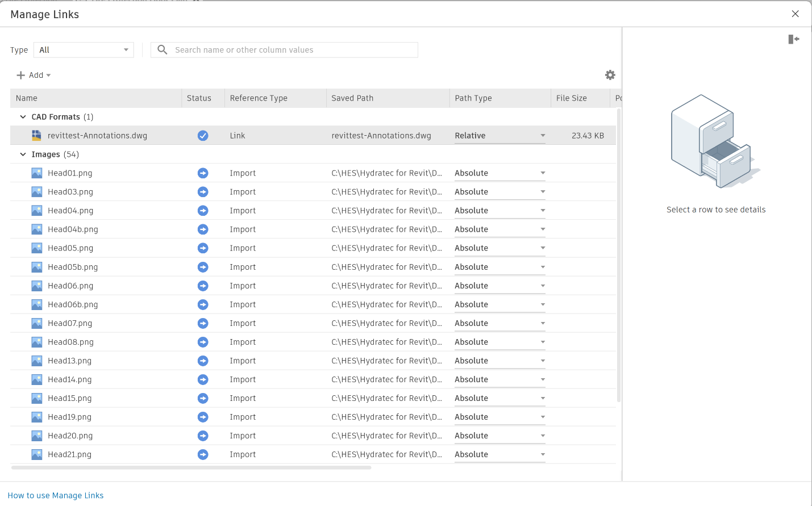Image resolution: width=812 pixels, height=506 pixels.
Task: Click the DWG file icon beside revittest-Annotations.dwg
Action: 36,136
